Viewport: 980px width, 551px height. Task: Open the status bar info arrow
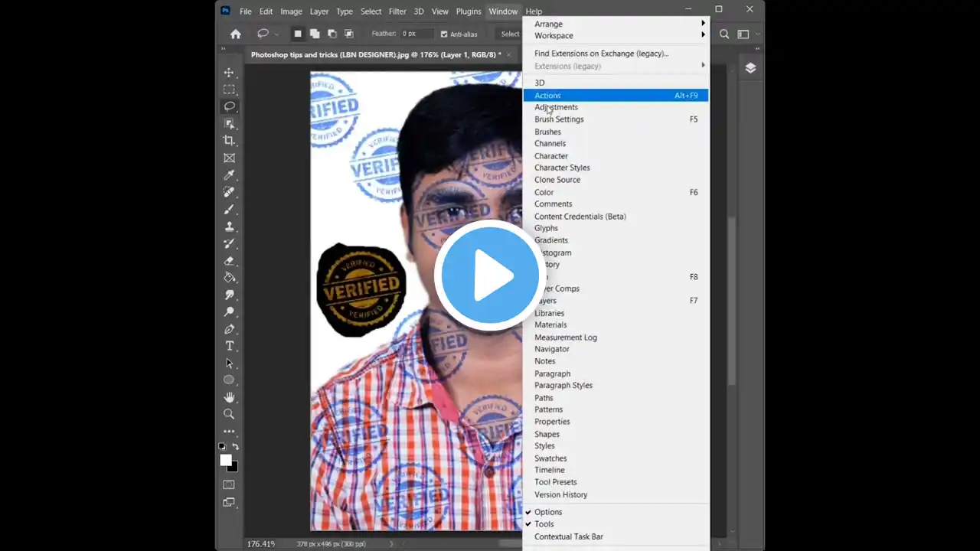click(391, 544)
